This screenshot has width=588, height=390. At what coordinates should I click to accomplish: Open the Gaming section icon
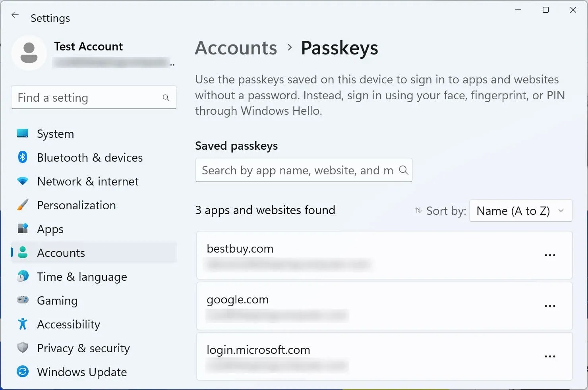pos(23,301)
